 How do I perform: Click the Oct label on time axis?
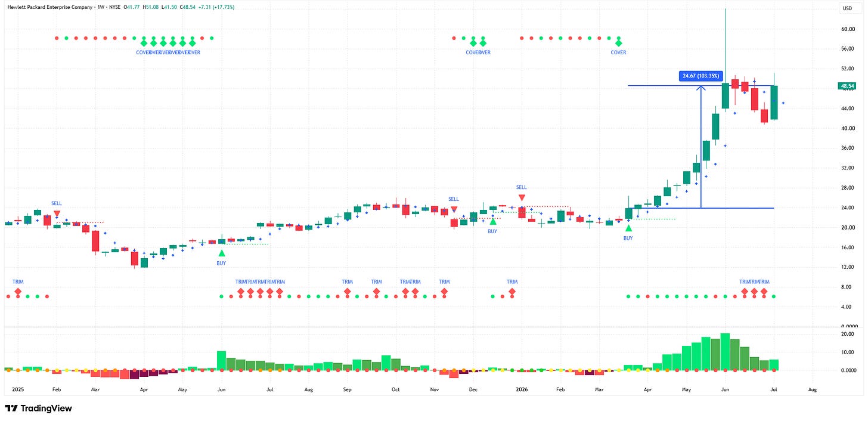click(x=396, y=388)
